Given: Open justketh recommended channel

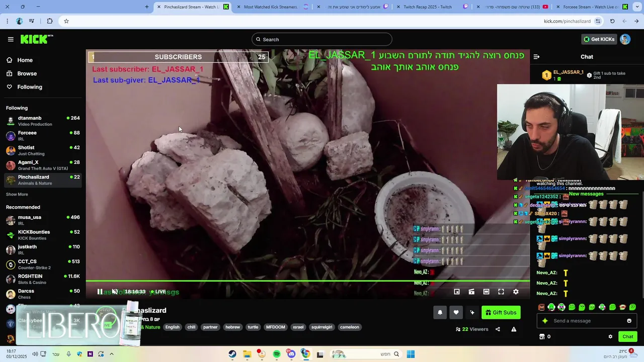Looking at the screenshot, I should click(43, 249).
